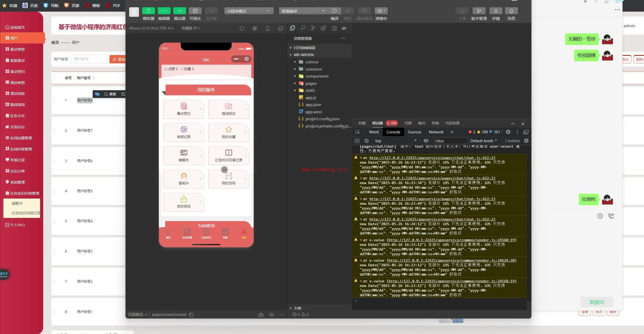
Task: Toggle the console live expression eye icon
Action: tap(426, 141)
